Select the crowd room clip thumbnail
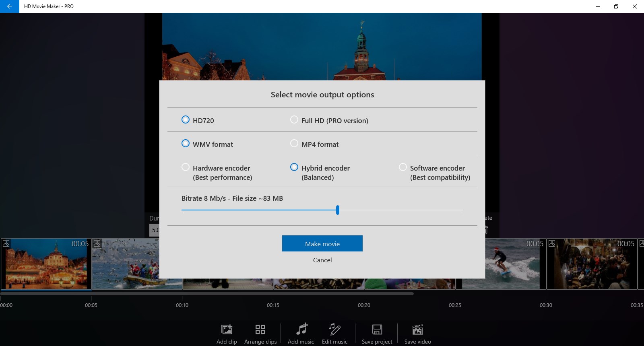The image size is (644, 346). point(592,264)
